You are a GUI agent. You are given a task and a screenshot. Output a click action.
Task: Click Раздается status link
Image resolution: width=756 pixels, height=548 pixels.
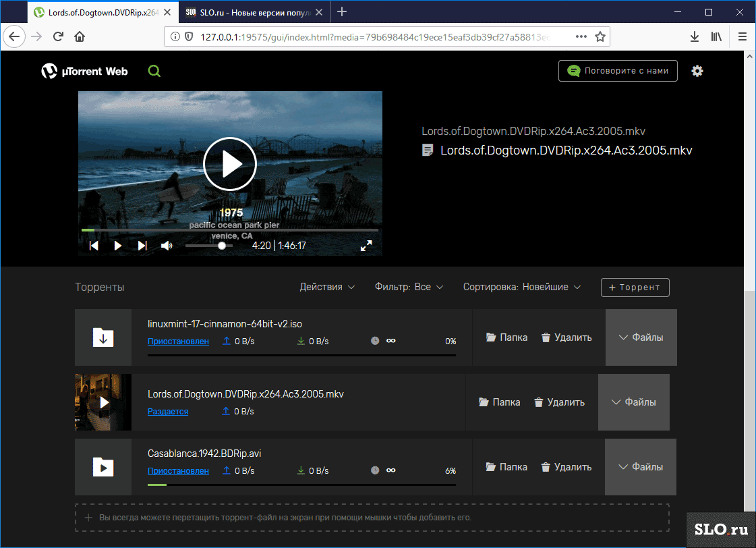[168, 412]
